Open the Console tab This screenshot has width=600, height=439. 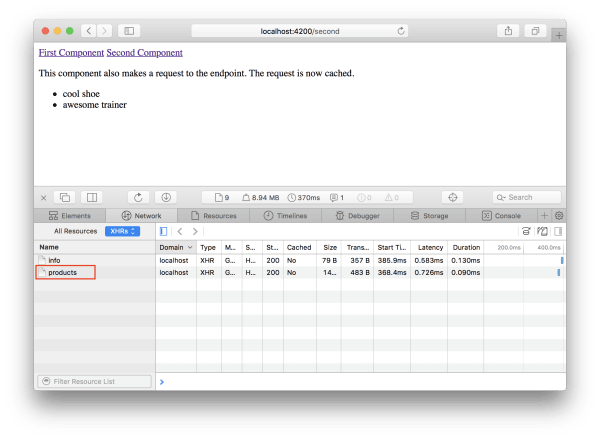coord(501,216)
